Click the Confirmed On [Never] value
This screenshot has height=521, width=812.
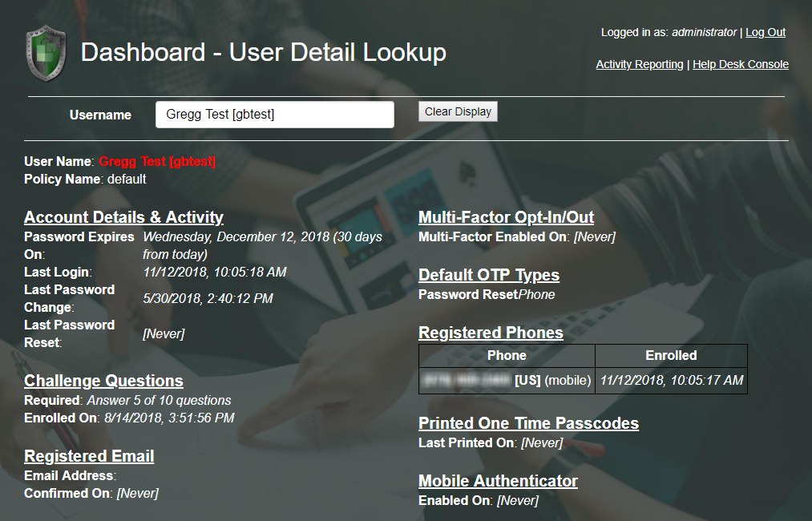tap(138, 494)
